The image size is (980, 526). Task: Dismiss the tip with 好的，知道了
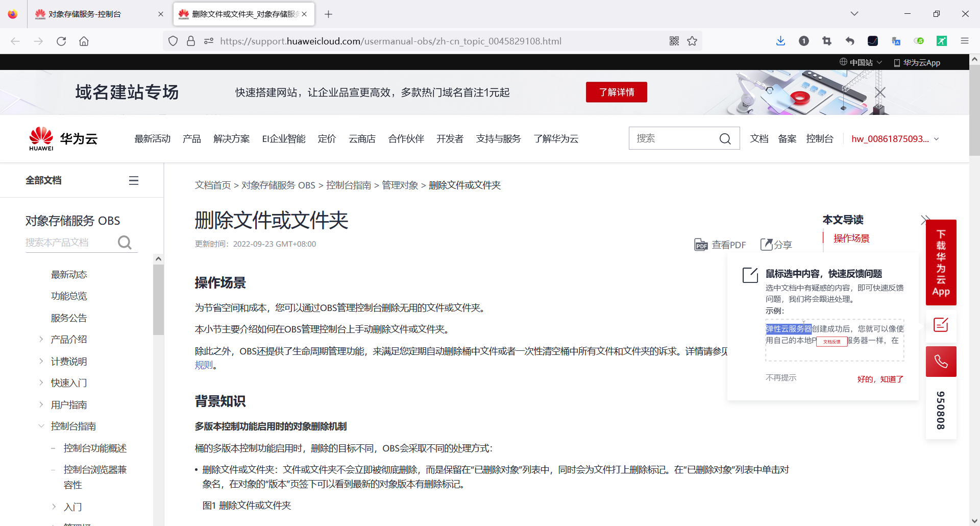click(879, 379)
